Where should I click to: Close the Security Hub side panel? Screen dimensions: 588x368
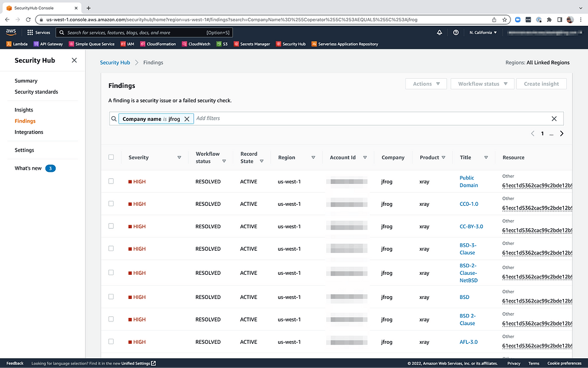(x=74, y=60)
